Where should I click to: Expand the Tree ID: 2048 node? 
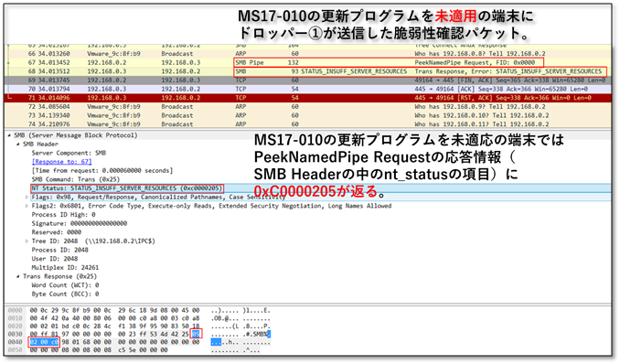coord(27,241)
